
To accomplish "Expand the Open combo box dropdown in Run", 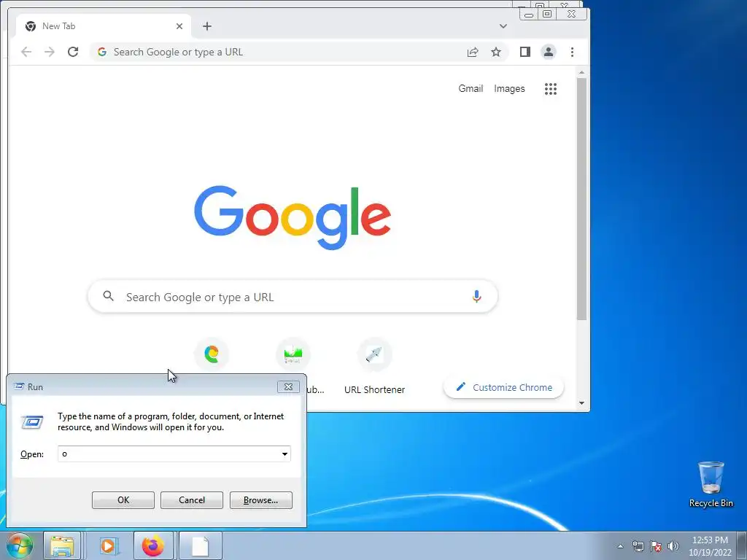I will tap(285, 454).
